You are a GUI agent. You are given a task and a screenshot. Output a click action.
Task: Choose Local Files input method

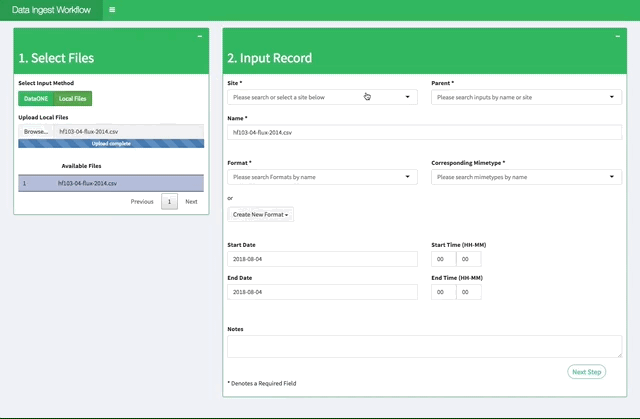pyautogui.click(x=72, y=98)
